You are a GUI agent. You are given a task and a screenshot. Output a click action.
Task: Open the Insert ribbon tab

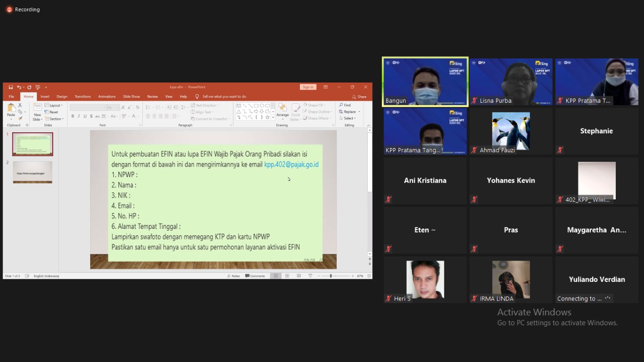click(45, 97)
